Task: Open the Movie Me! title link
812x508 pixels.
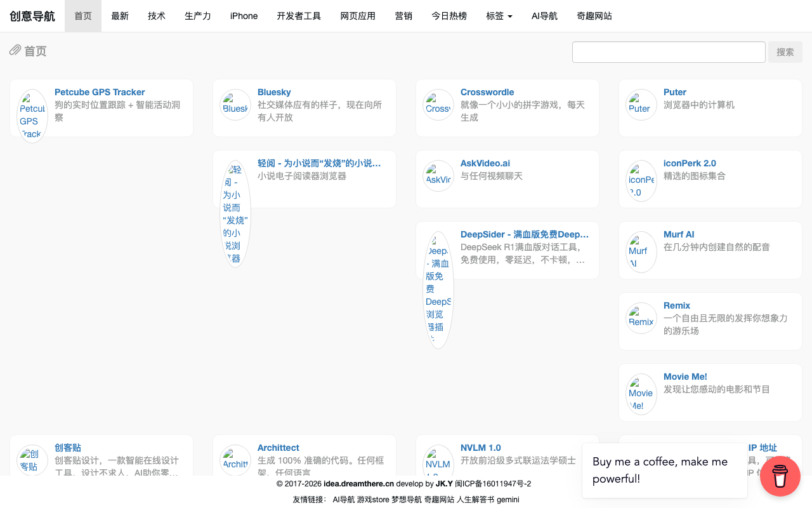Action: coord(685,377)
